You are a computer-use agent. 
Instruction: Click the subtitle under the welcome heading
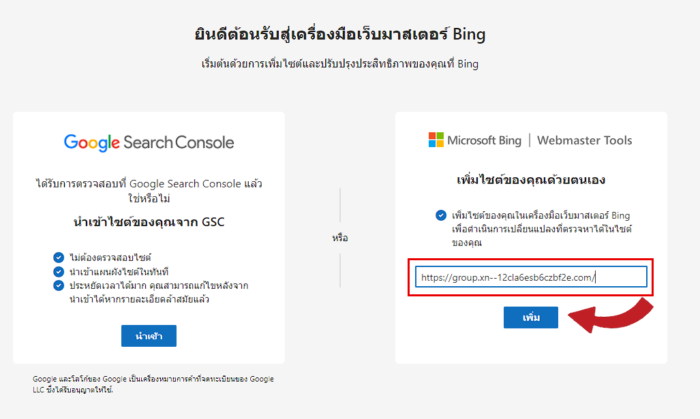(340, 64)
